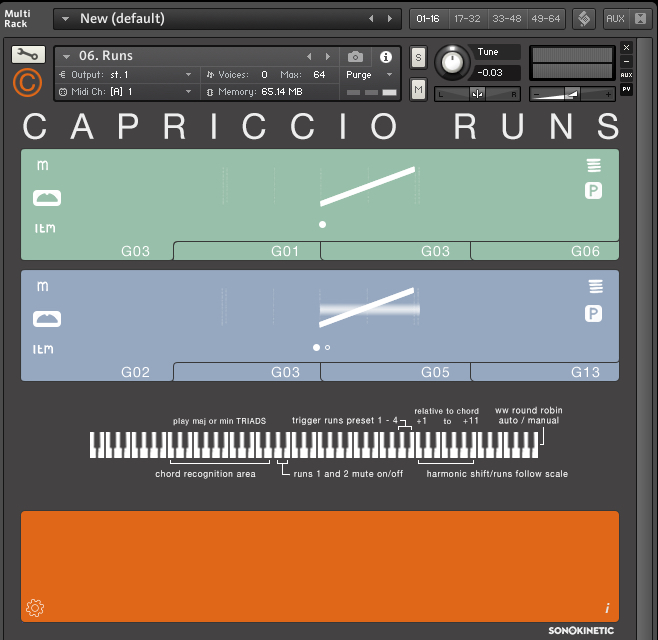
Task: Select rack page 17-32
Action: click(x=467, y=18)
